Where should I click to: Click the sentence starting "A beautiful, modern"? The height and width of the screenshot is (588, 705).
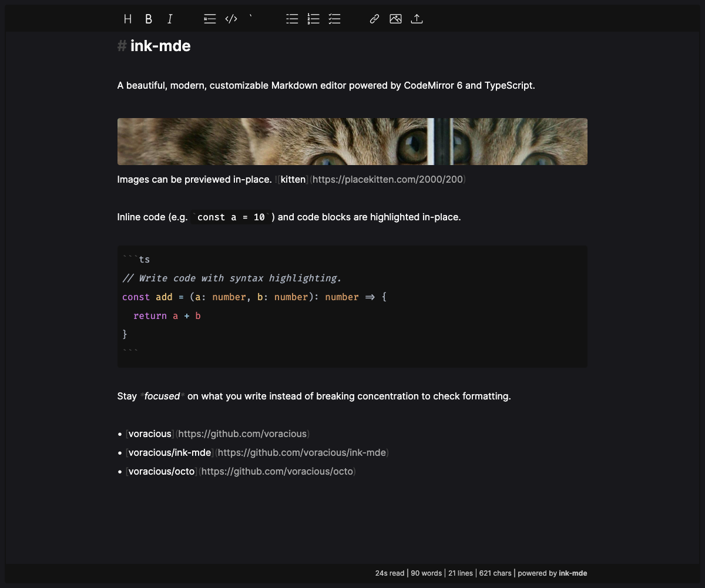click(x=326, y=86)
